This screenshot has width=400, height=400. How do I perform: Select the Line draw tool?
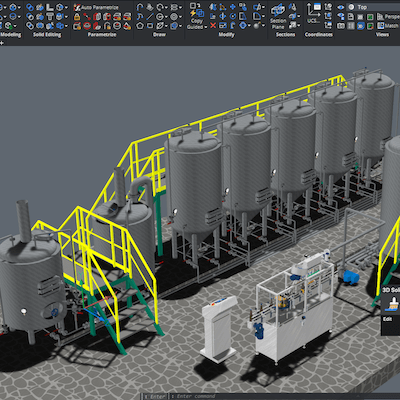[x=150, y=16]
